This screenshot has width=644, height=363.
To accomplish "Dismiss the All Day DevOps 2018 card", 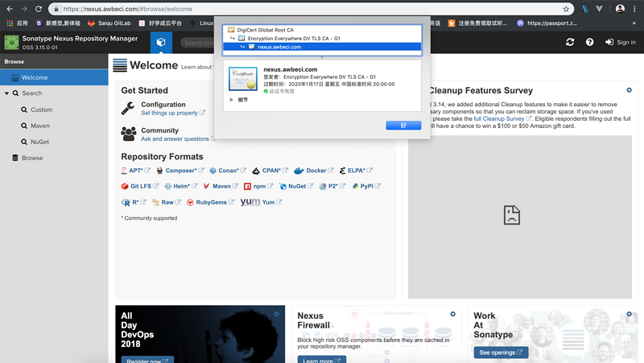I will pyautogui.click(x=276, y=314).
